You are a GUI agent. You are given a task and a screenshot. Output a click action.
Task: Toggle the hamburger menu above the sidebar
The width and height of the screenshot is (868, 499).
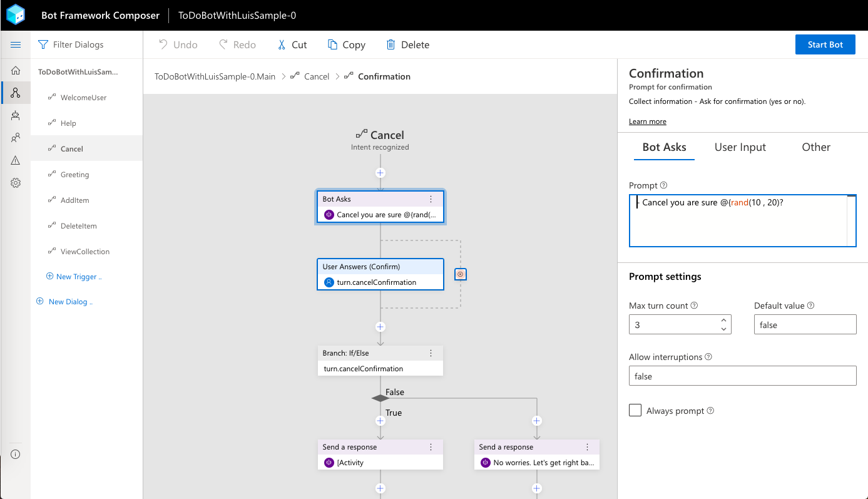coord(15,44)
